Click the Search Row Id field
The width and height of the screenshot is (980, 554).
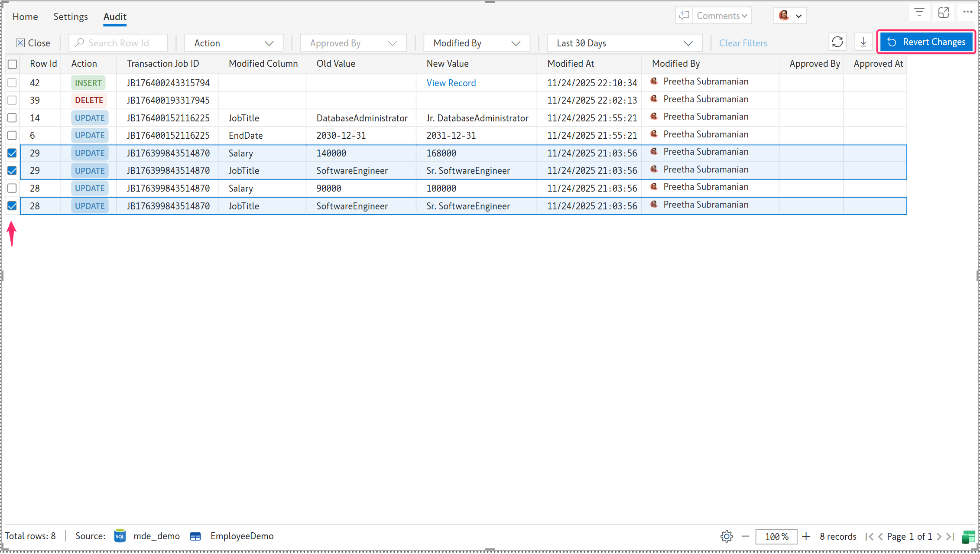pyautogui.click(x=119, y=43)
